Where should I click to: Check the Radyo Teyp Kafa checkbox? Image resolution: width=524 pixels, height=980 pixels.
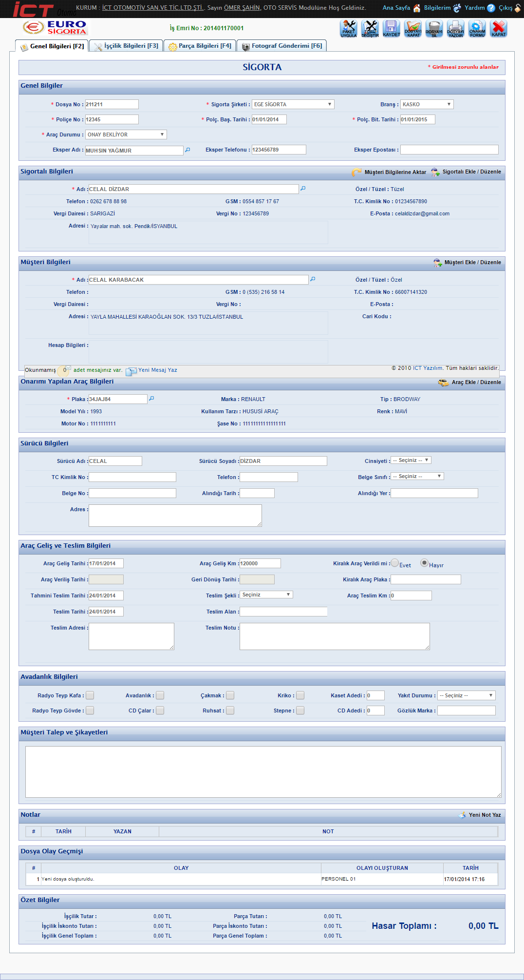[x=90, y=695]
